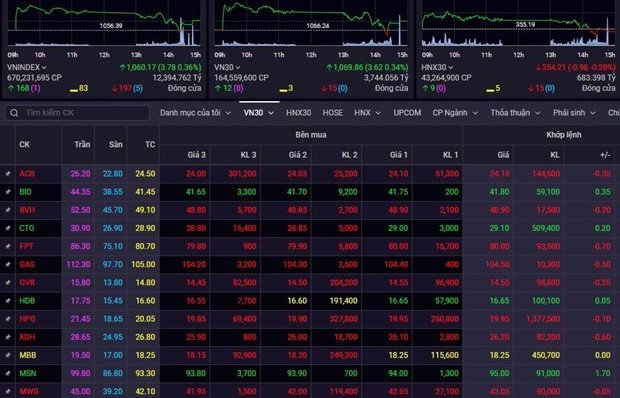
Task: Click the Bên mua header
Action: [311, 135]
